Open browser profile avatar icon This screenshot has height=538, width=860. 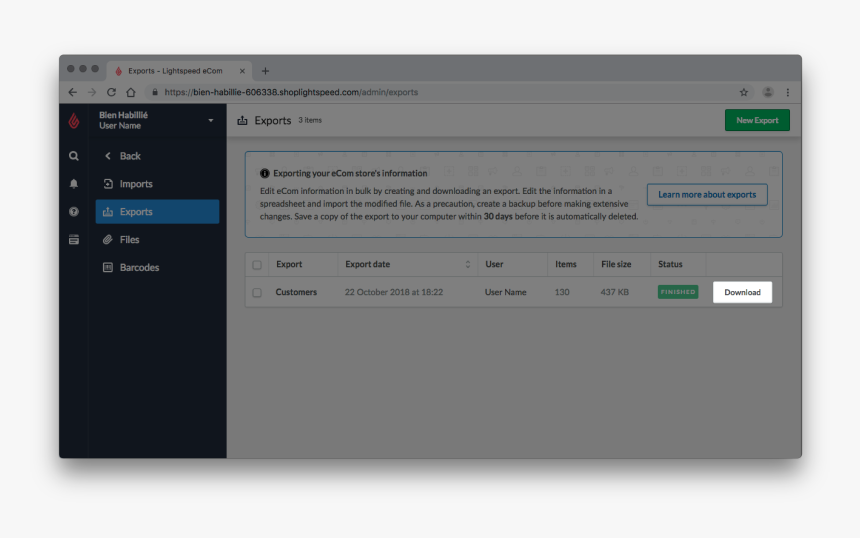[x=768, y=92]
